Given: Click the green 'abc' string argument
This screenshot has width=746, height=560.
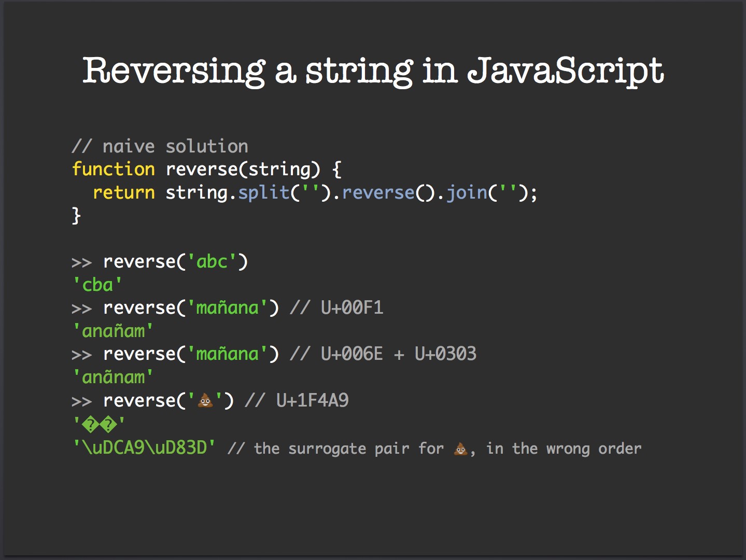Looking at the screenshot, I should coord(212,261).
